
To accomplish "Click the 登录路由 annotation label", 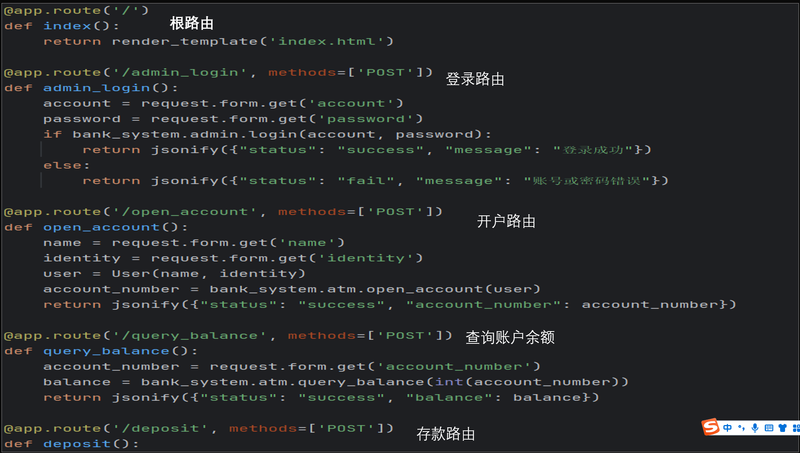I will coord(475,79).
